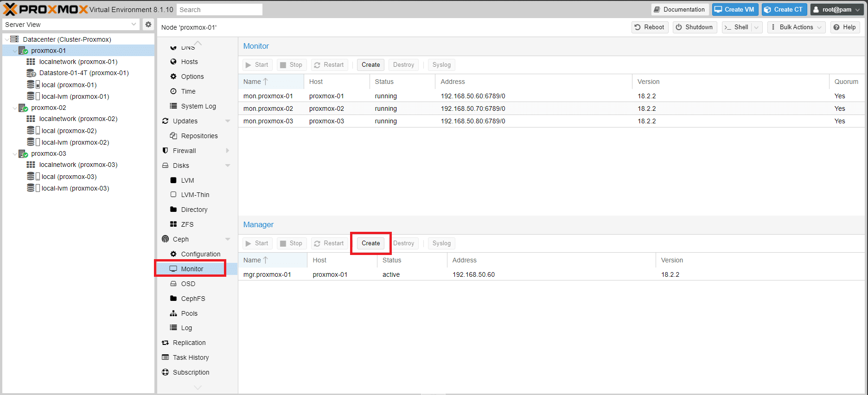The width and height of the screenshot is (868, 395).
Task: Select local-lvm (proxmox-02) storage
Action: click(75, 142)
